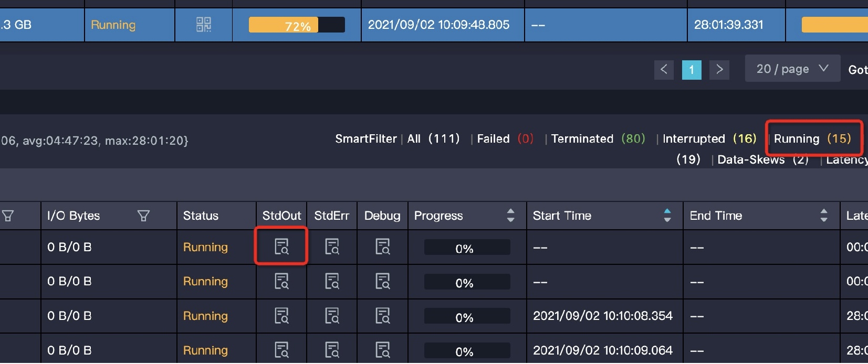Open StdErr log of first Running row

(332, 247)
